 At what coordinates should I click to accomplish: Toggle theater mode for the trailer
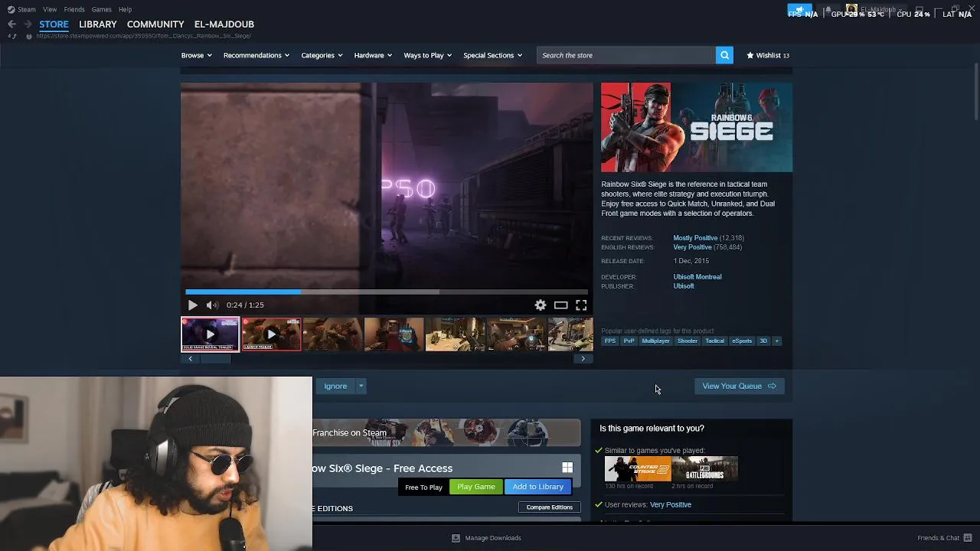tap(561, 305)
